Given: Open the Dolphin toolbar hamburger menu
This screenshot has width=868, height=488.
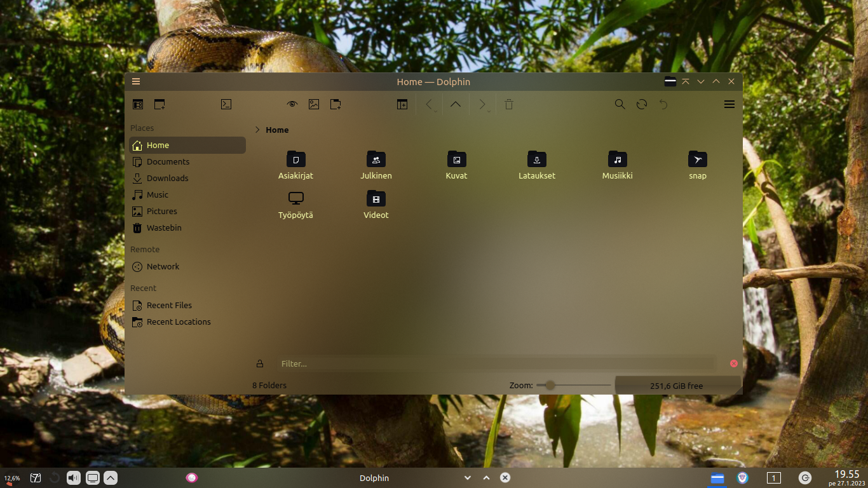Looking at the screenshot, I should tap(729, 104).
